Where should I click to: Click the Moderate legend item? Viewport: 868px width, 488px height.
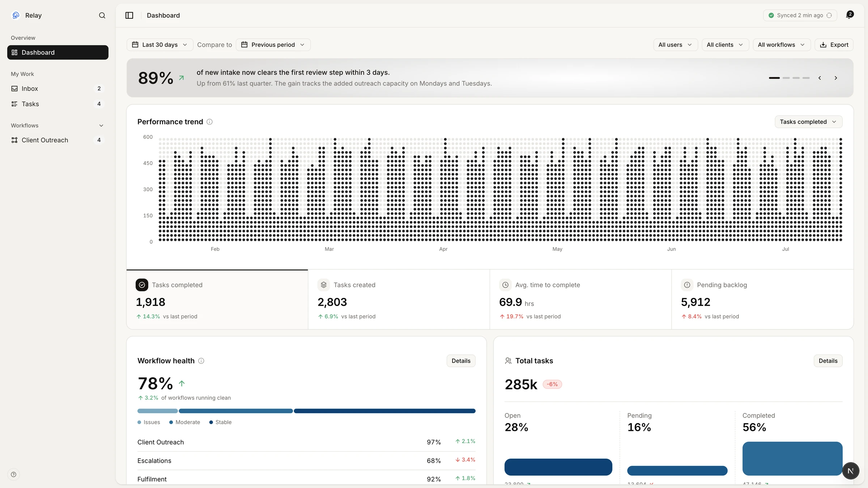[x=184, y=422]
